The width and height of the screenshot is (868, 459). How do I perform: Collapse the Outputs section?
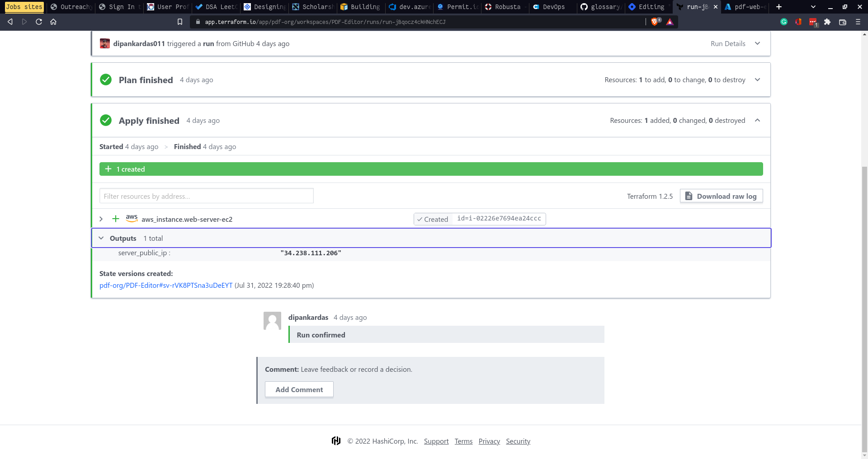pos(101,238)
